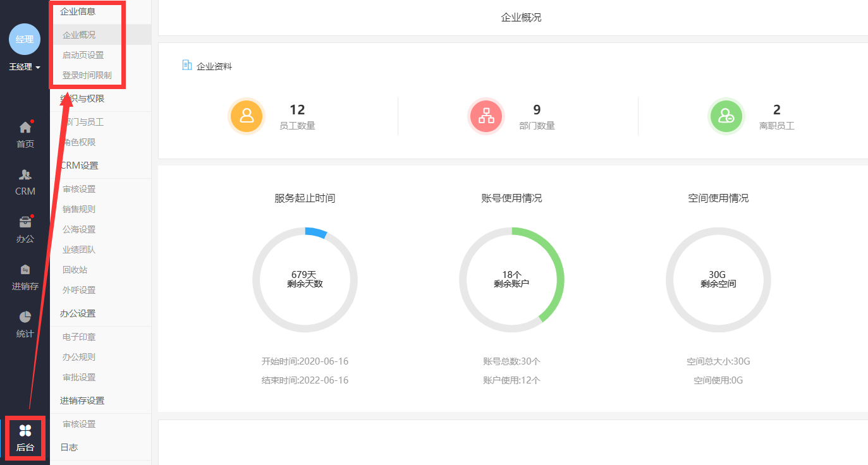This screenshot has height=465, width=868.
Task: Open 外呼设置 menu item
Action: 79,290
